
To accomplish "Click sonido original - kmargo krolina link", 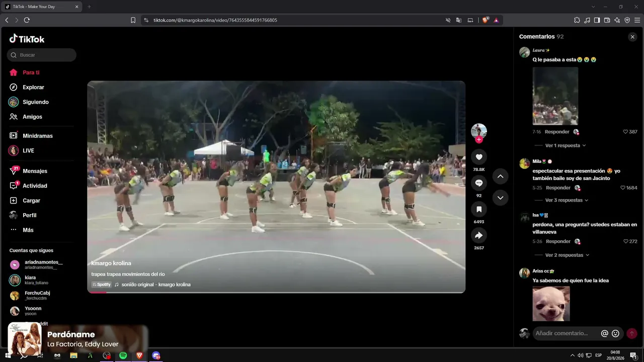I will [x=156, y=285].
